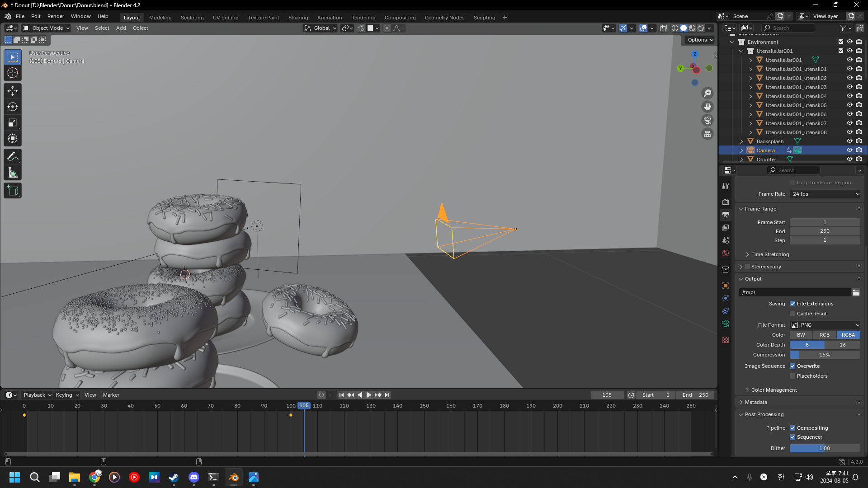The width and height of the screenshot is (868, 488).
Task: Select the Move tool in toolbar
Action: tap(12, 91)
